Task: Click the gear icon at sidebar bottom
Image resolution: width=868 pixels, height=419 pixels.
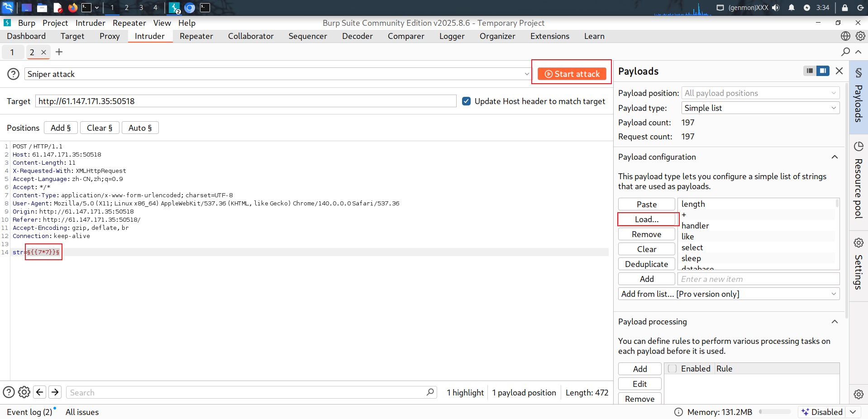Action: click(858, 394)
